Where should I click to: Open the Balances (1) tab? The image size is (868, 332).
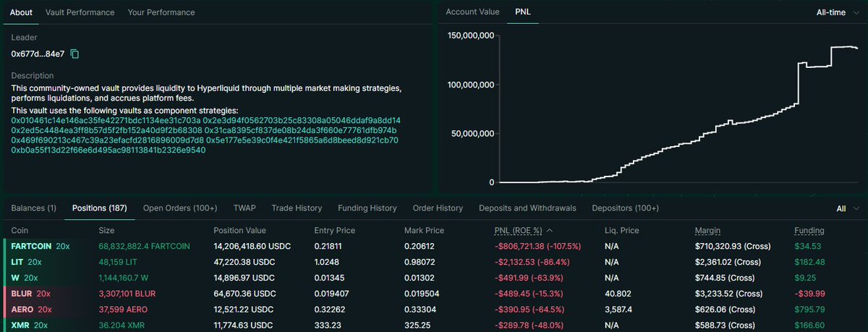(33, 208)
